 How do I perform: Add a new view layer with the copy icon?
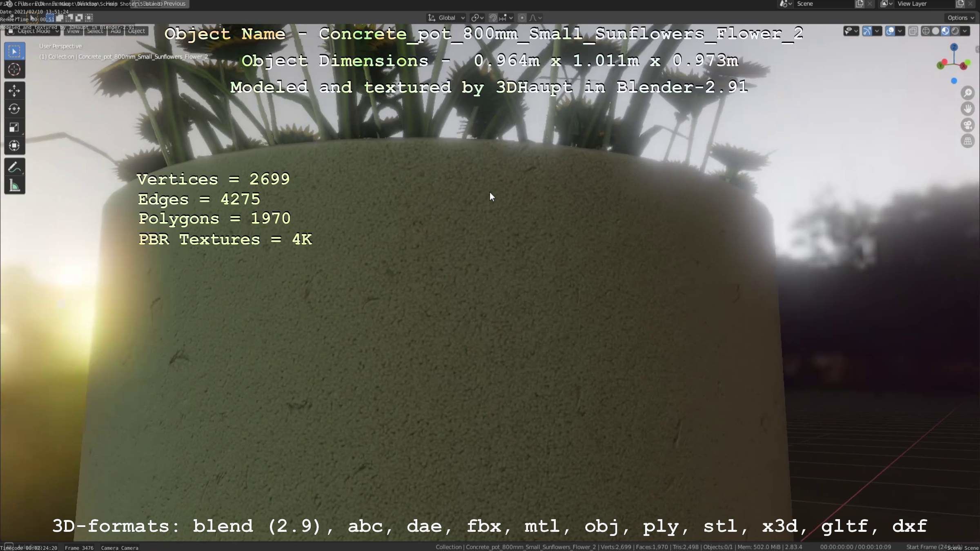960,4
